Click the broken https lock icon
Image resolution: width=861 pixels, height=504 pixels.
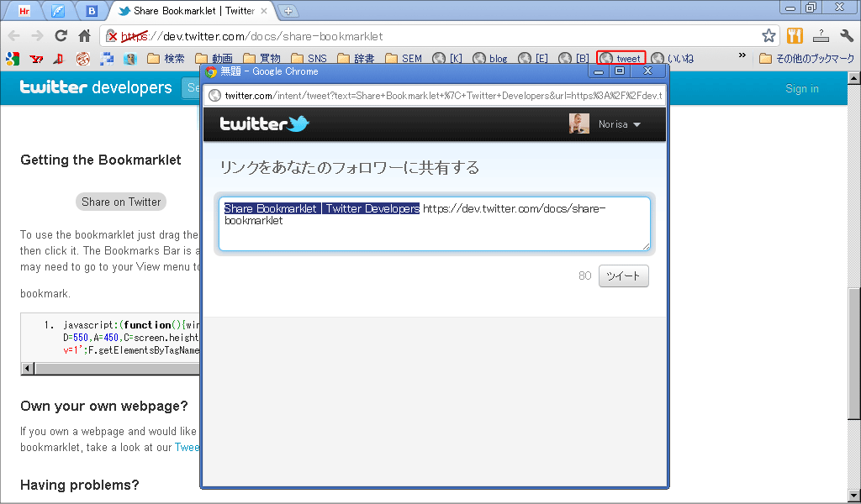tap(112, 36)
